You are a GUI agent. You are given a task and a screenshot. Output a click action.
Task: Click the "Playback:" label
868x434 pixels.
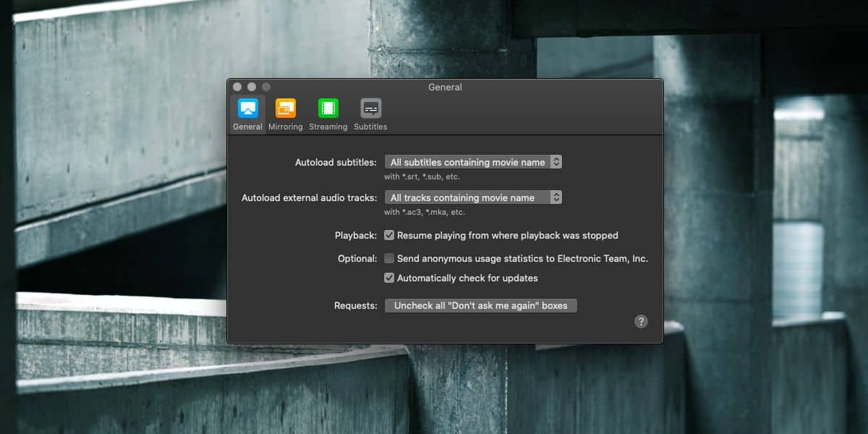pos(356,235)
